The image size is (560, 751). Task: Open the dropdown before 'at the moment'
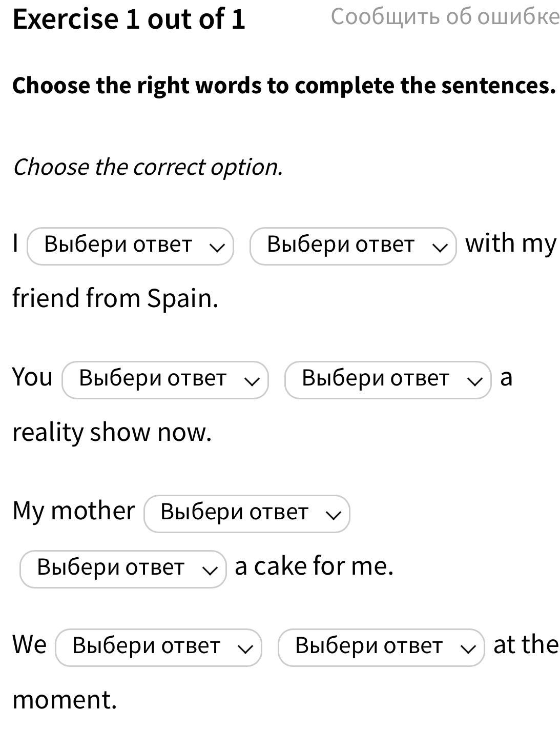[x=381, y=647]
